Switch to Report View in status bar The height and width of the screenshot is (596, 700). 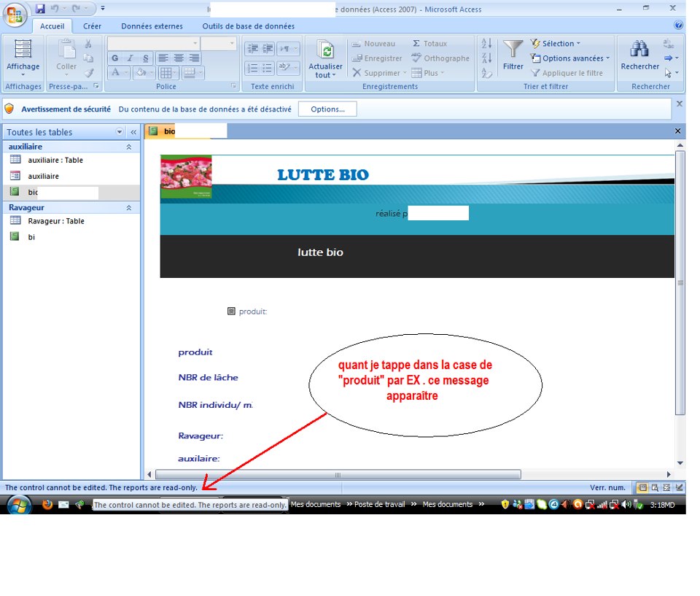pyautogui.click(x=642, y=487)
